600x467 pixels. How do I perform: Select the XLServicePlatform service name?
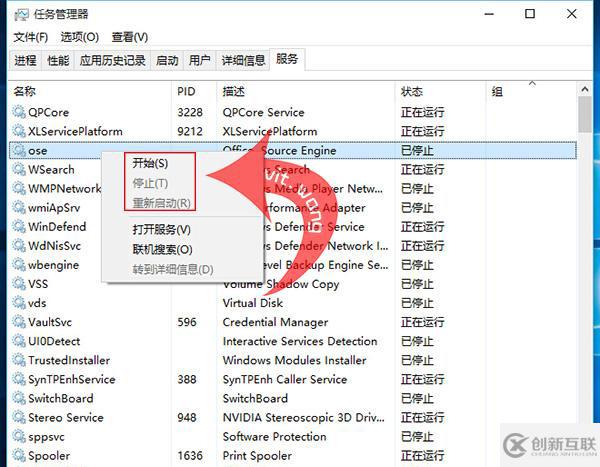(x=75, y=131)
